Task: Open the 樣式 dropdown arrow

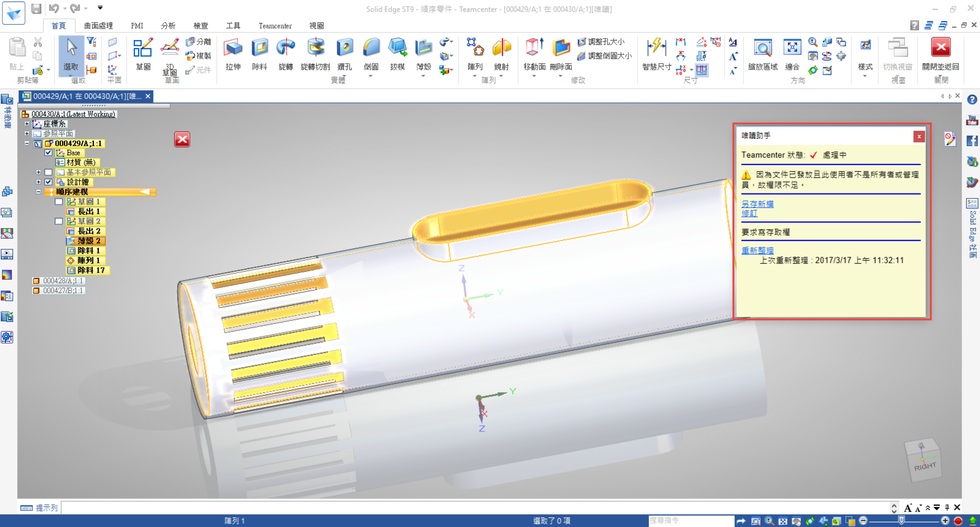Action: (x=865, y=76)
